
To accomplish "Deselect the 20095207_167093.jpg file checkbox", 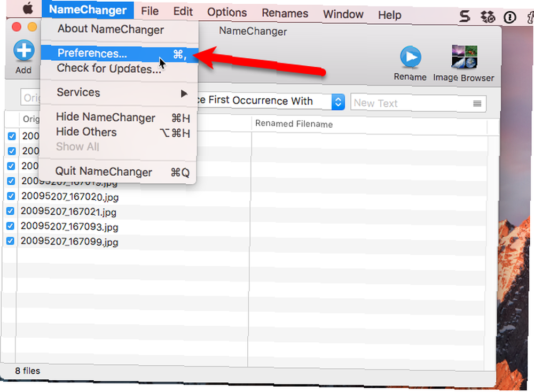I will (11, 226).
